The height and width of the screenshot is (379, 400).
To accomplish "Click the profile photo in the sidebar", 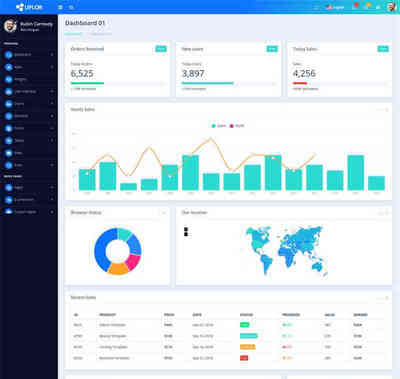I will 10,26.
